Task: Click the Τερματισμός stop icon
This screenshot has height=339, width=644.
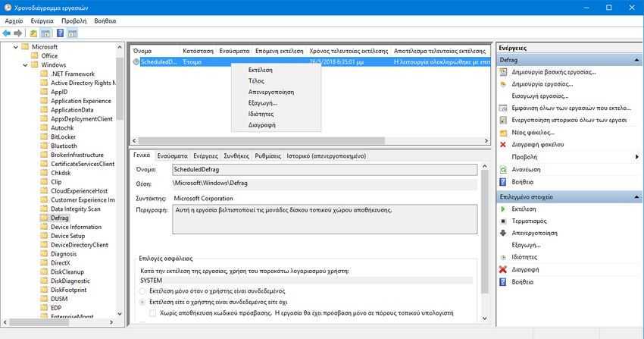Action: pyautogui.click(x=503, y=221)
